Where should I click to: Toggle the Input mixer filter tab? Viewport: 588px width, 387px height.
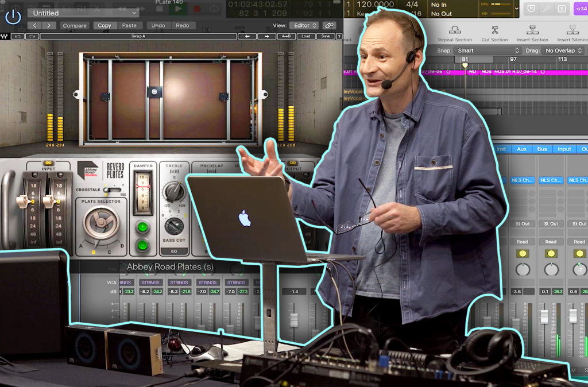564,149
